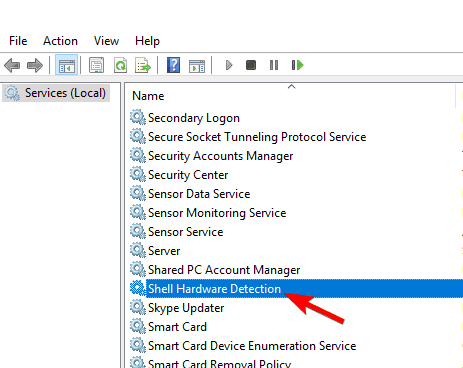The image size is (463, 368).
Task: Click the Pause Service button
Action: [x=274, y=65]
